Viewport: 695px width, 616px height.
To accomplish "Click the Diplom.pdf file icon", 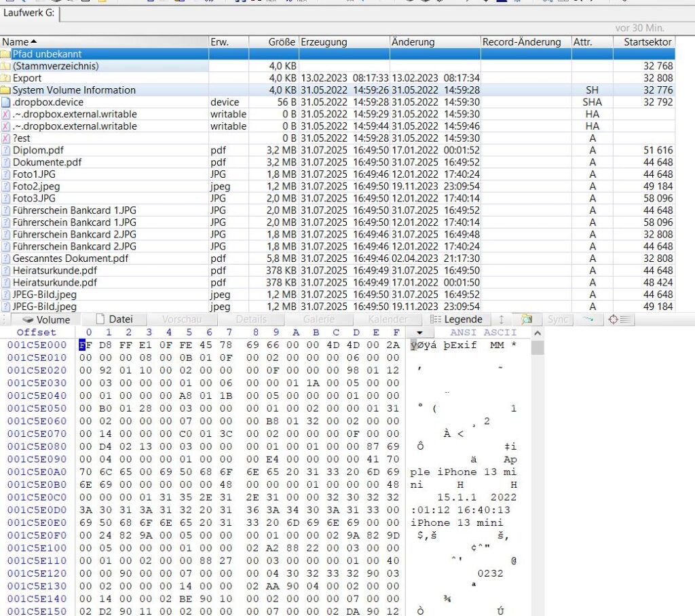I will [6, 150].
